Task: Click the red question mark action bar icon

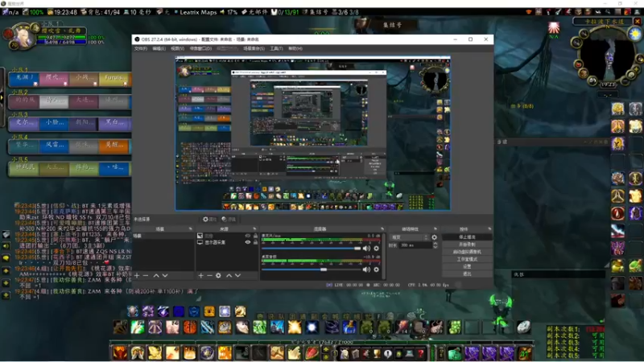Action: 420,353
